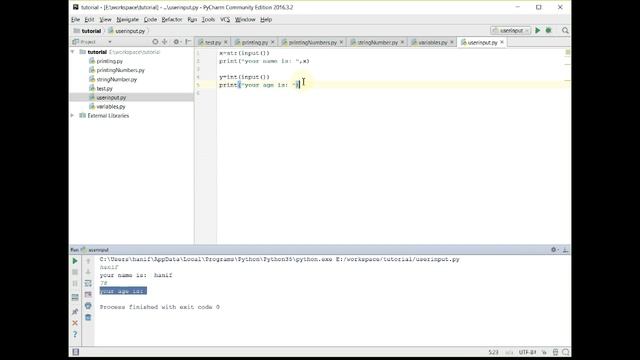Toggle tool window buttons in status bar corner
Viewport: 640px width, 360px height.
pyautogui.click(x=76, y=352)
